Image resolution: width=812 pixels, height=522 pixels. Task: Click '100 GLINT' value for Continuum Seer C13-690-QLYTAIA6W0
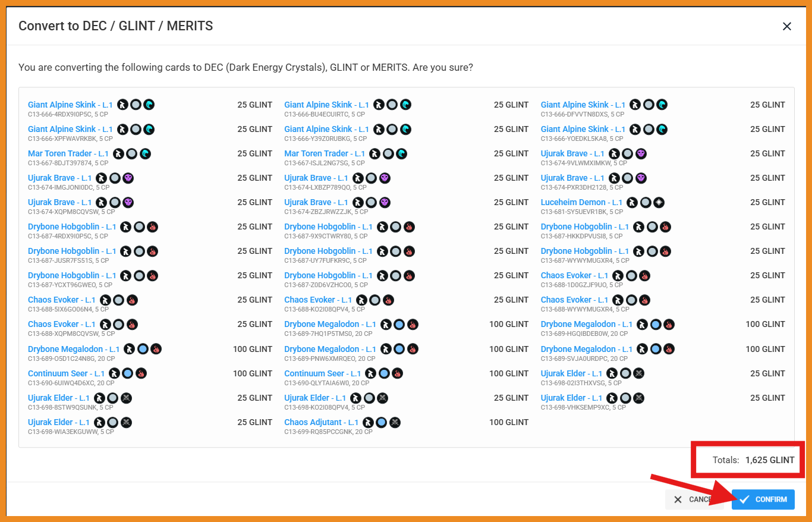pos(509,373)
